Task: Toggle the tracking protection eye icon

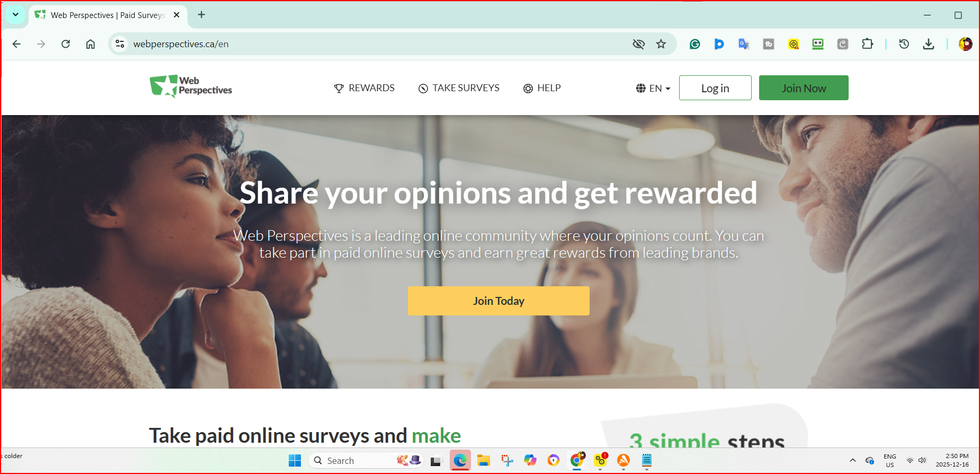Action: (x=638, y=44)
